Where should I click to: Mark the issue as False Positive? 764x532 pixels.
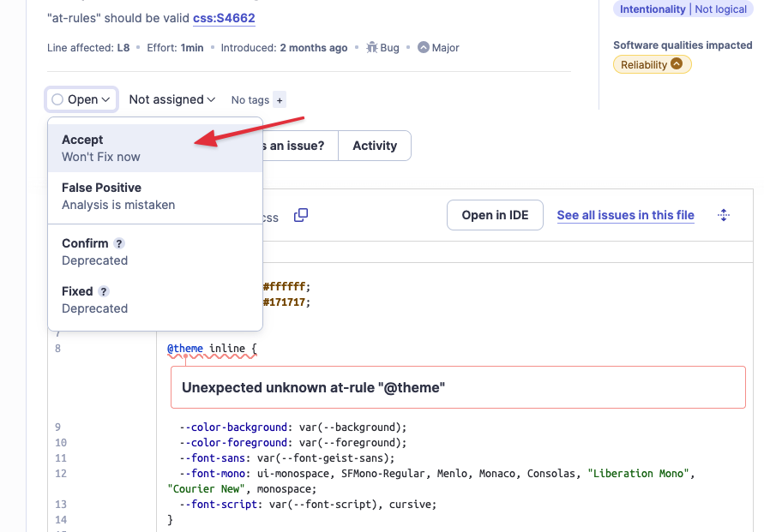tap(155, 196)
